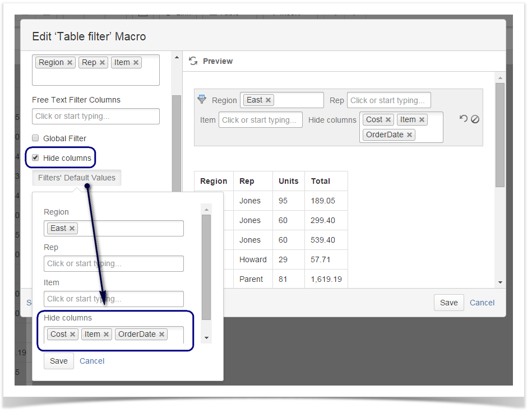Remove Item from preview Hide columns
Viewport: 532px width, 413px height.
(x=423, y=119)
